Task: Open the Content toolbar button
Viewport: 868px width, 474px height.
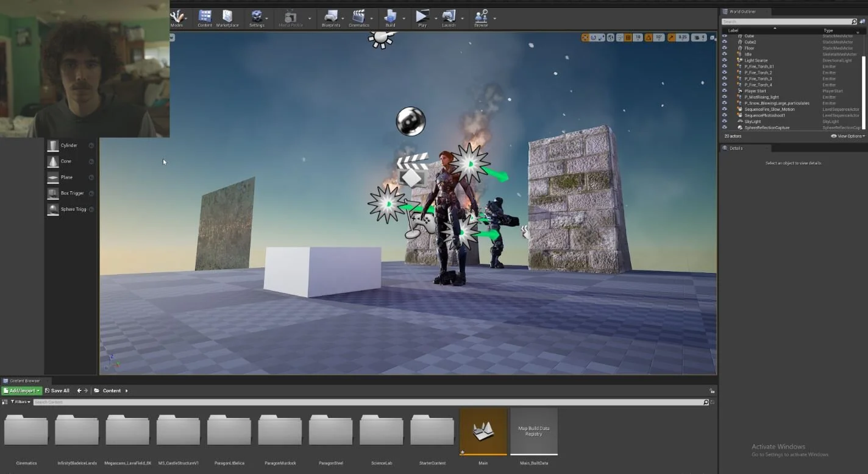Action: [205, 18]
